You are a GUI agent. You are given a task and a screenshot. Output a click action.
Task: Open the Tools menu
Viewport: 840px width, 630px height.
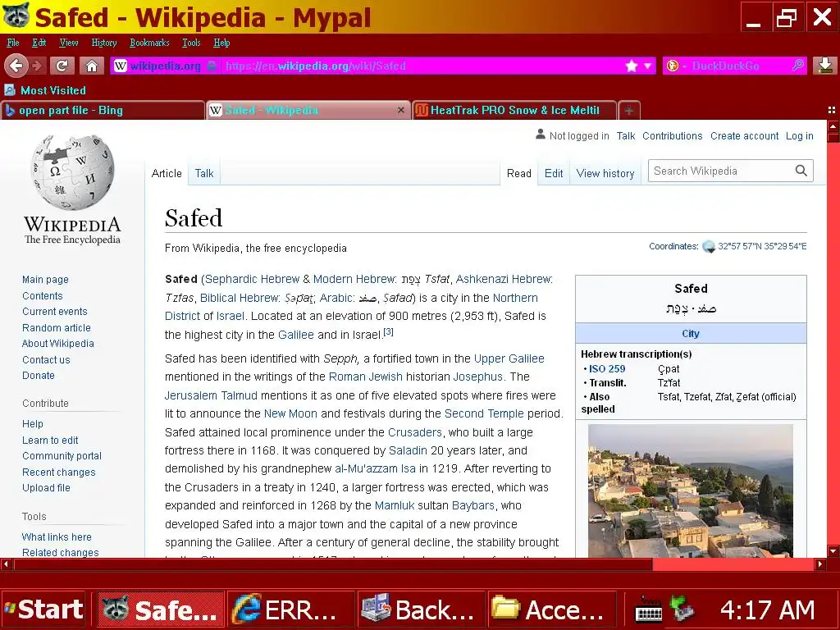[191, 43]
